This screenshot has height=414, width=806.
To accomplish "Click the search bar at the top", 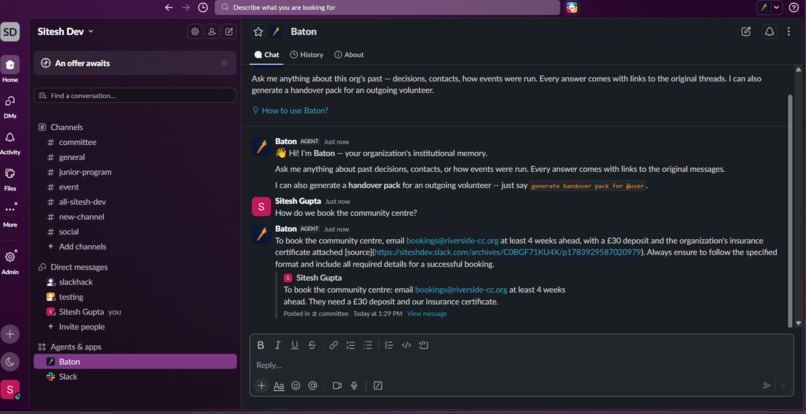I will tap(387, 8).
